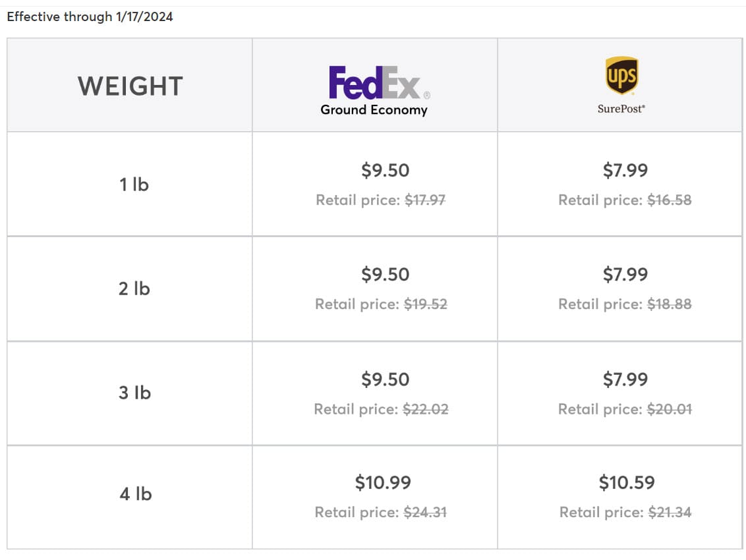This screenshot has width=746, height=560.
Task: Click the struck-through $16.58 UPS retail price
Action: tap(670, 200)
